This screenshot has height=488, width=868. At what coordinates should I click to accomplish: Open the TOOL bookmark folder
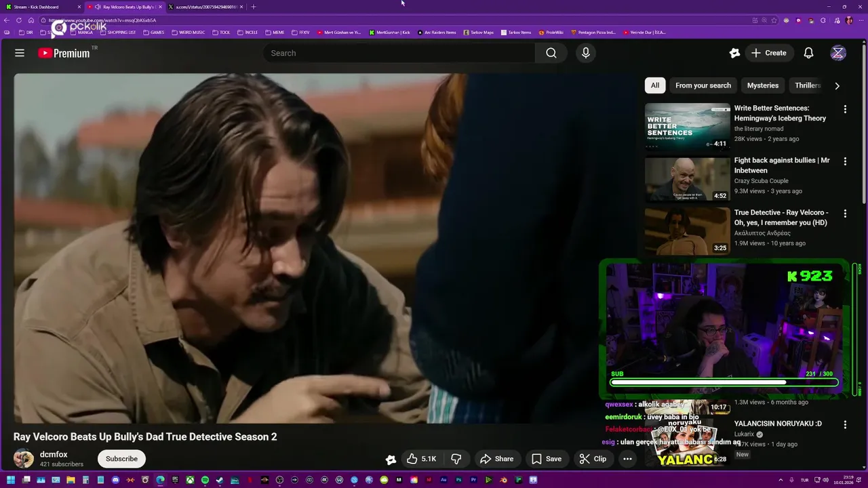221,32
